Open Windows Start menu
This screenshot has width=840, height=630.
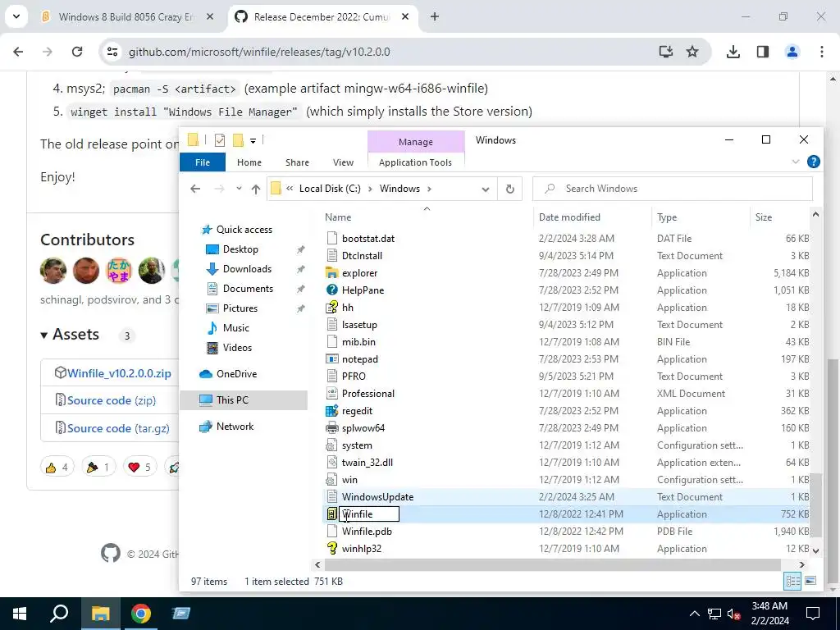click(20, 614)
